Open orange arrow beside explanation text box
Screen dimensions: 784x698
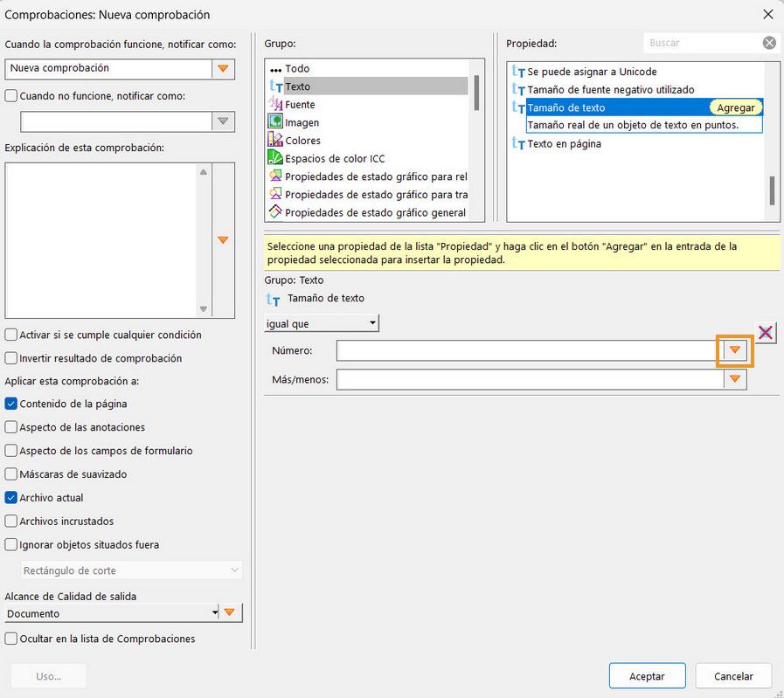tap(223, 240)
